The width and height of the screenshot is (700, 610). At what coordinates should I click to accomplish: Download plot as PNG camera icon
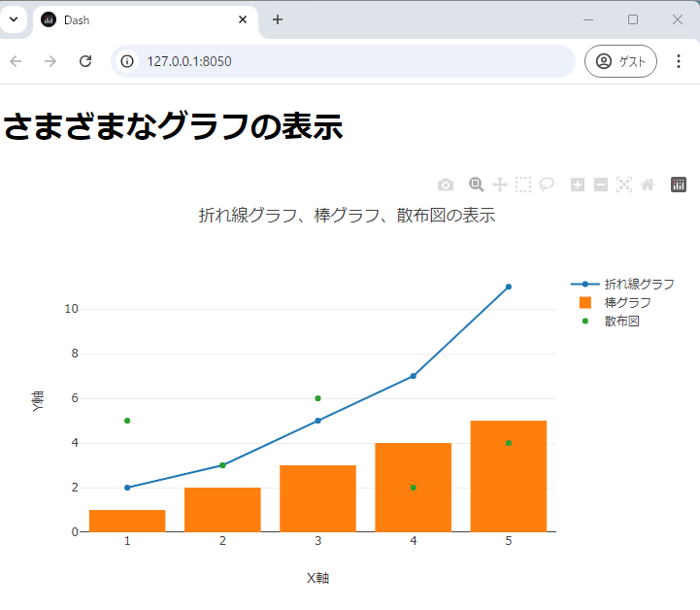445,185
